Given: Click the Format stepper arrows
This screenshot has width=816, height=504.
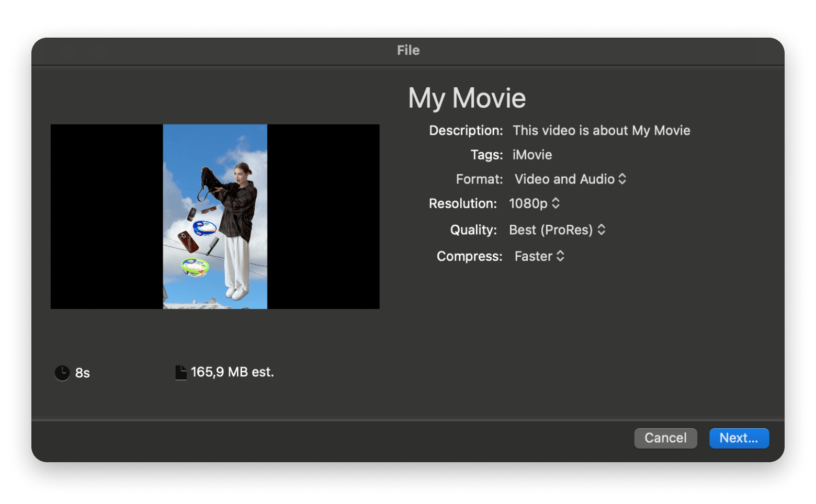Looking at the screenshot, I should pos(622,179).
